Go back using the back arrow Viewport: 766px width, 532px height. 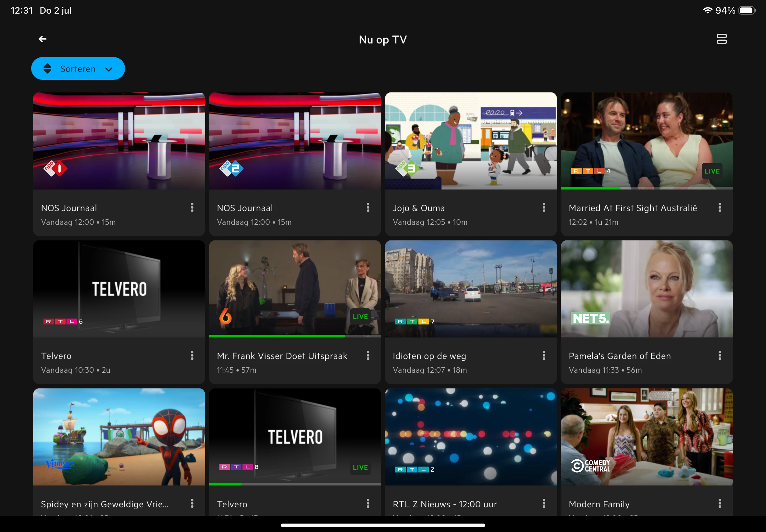42,39
